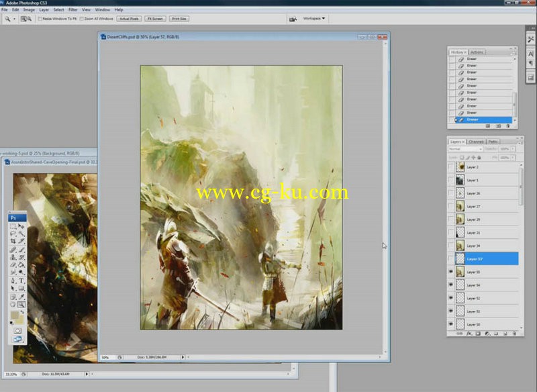Select the Path Selection tool
This screenshot has width=537, height=392.
click(x=13, y=288)
